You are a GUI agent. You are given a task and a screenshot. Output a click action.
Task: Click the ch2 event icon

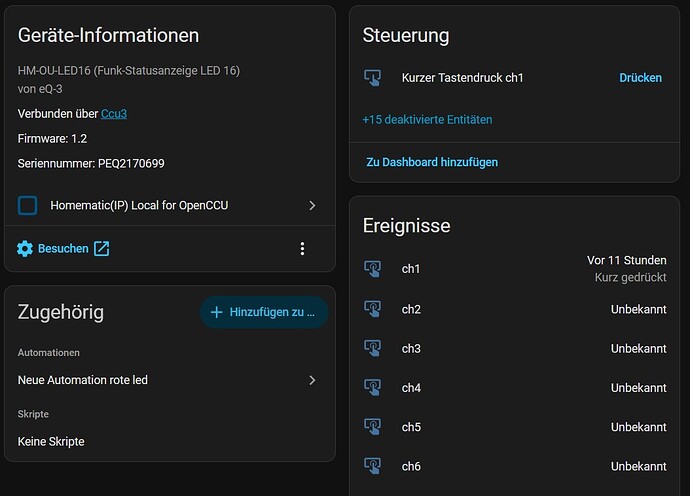point(373,309)
